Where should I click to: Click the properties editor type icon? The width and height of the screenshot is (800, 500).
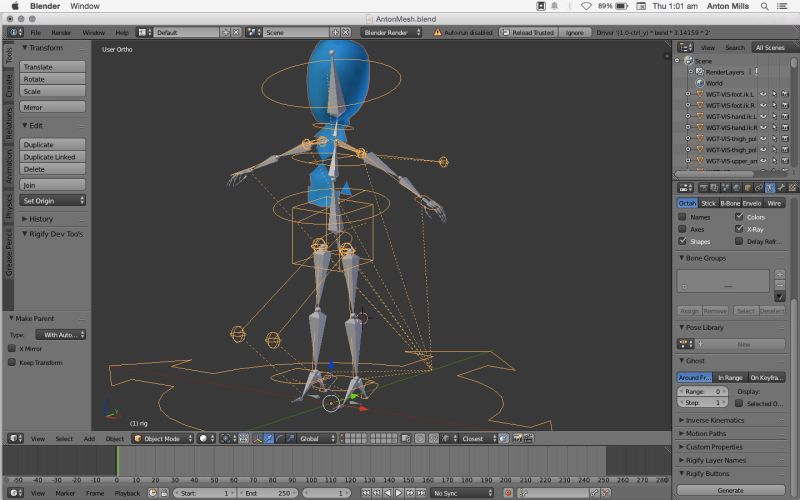(x=685, y=188)
